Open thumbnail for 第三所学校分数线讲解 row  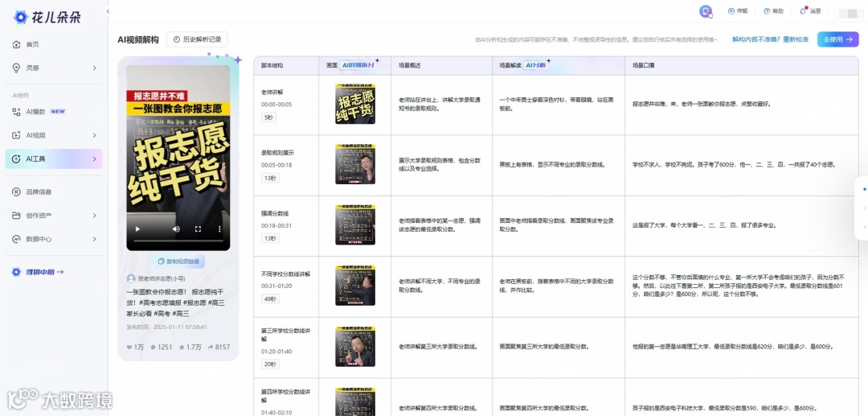point(355,346)
